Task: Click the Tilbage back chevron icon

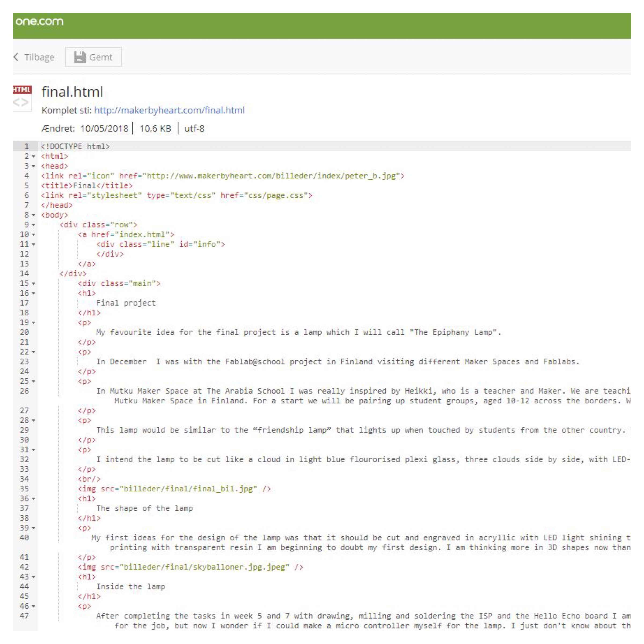Action: 16,57
